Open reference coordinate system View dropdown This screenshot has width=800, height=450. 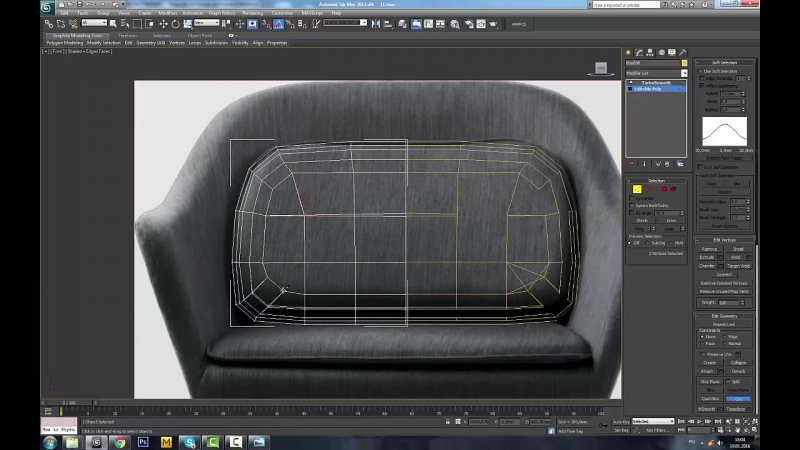(207, 22)
